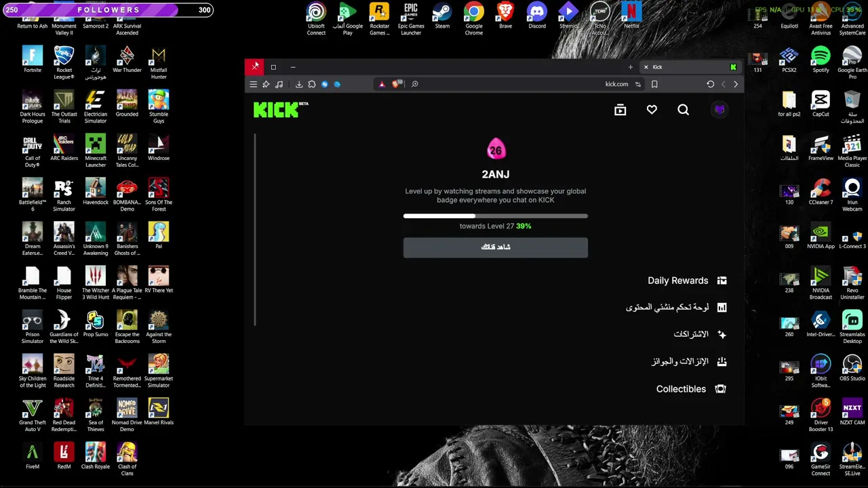Select the War Thunder desktop shortcut
Screen dimensions: 868x488
127,60
